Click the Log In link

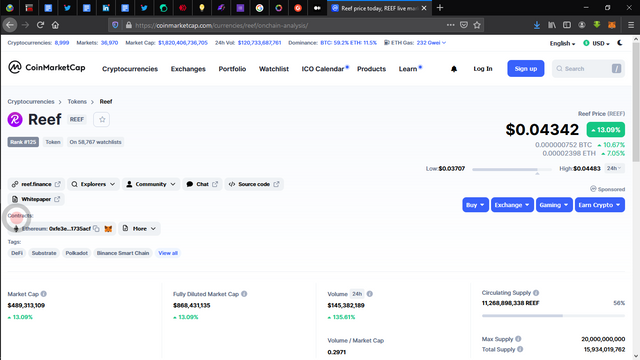pos(483,69)
